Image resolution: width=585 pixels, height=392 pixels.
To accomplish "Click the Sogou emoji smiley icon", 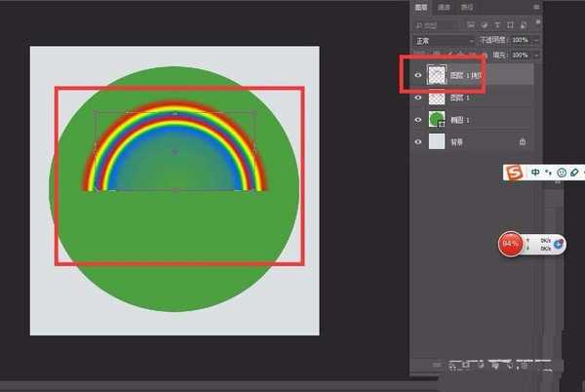I will tap(561, 173).
